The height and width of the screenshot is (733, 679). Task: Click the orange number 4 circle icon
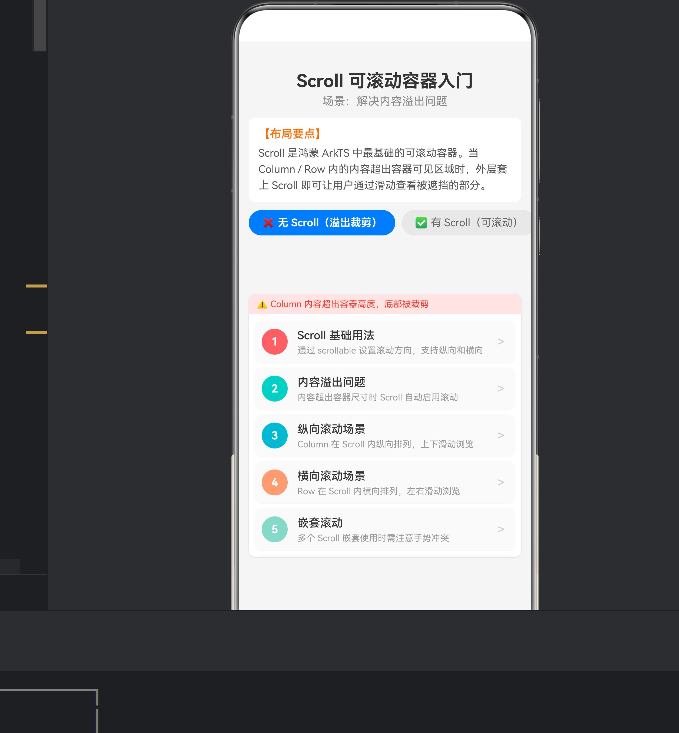point(274,482)
